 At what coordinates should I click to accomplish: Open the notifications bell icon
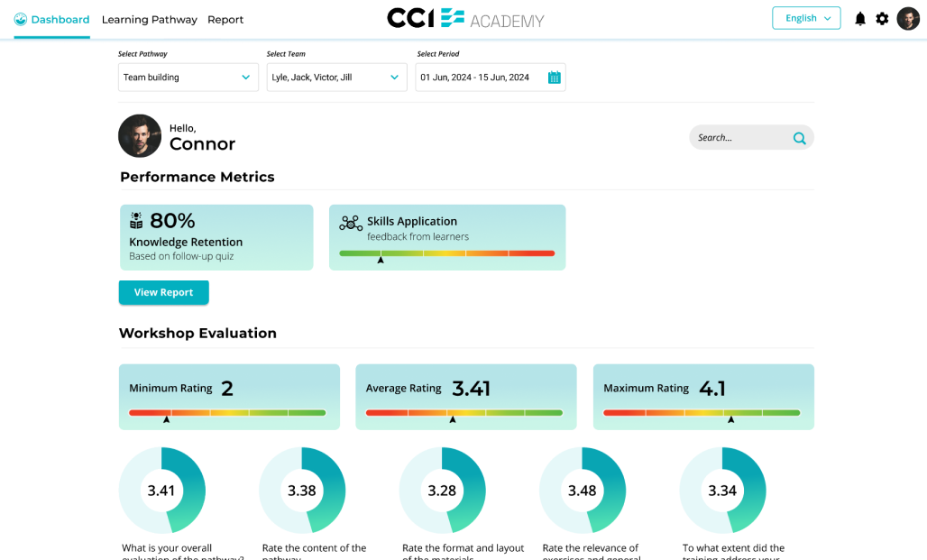click(x=860, y=19)
